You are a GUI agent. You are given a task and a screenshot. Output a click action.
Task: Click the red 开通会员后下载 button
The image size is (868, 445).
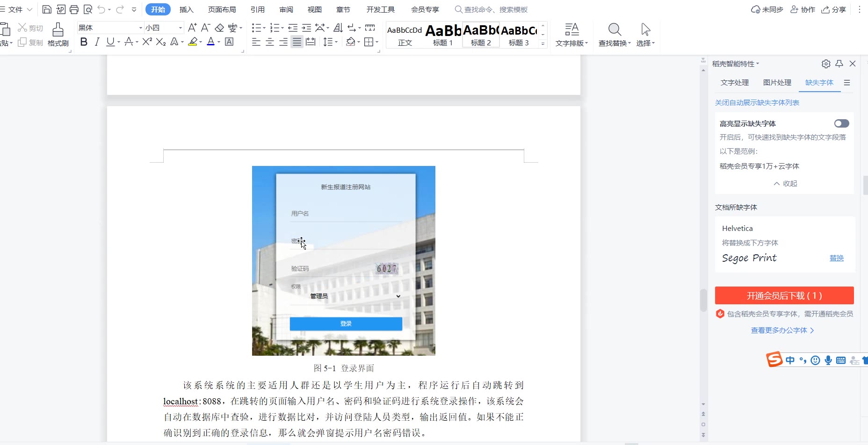(784, 295)
